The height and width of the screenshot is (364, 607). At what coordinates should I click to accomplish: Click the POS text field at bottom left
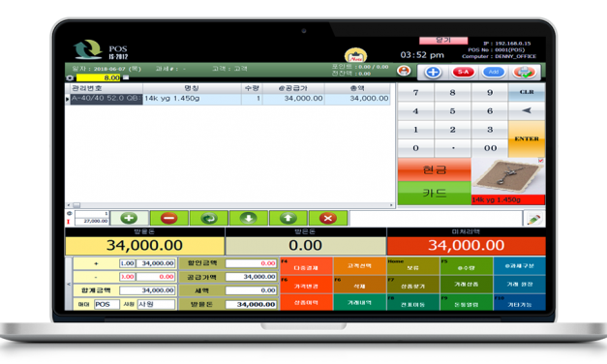click(106, 304)
